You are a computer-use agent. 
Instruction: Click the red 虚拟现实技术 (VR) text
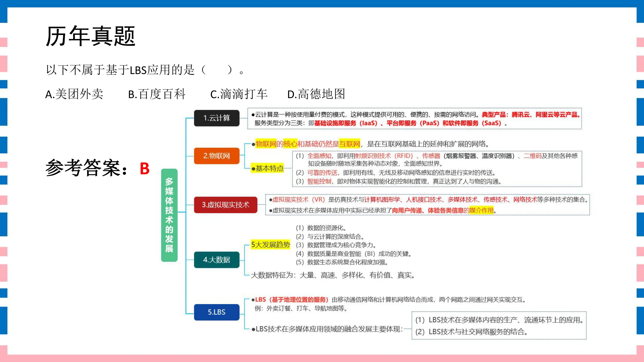click(299, 200)
